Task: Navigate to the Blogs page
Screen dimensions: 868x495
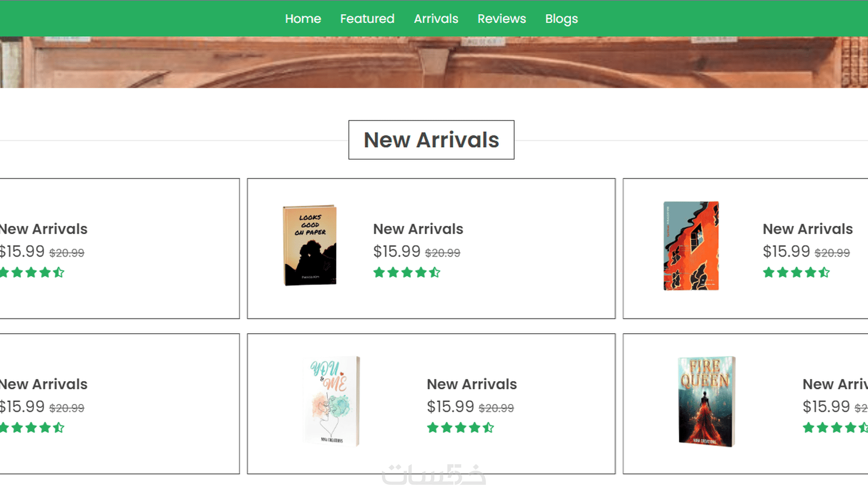Action: point(561,19)
